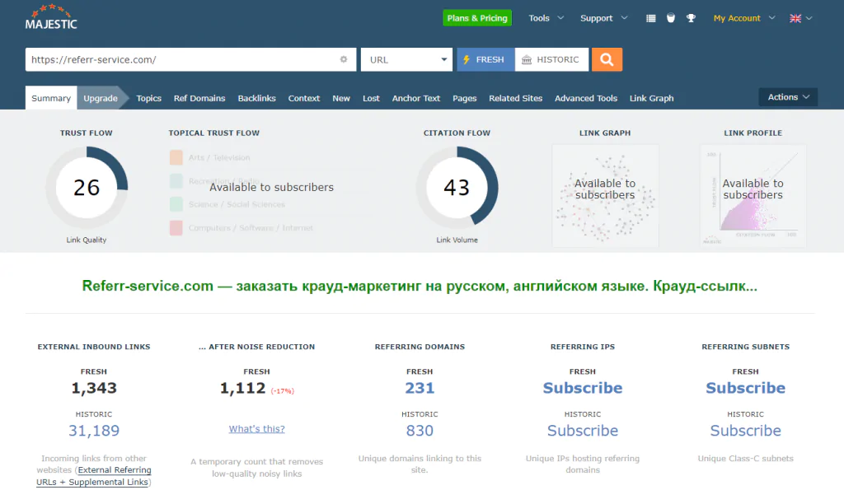Open the Advanced Tools tab
Screen dimensions: 844x504
(x=586, y=99)
